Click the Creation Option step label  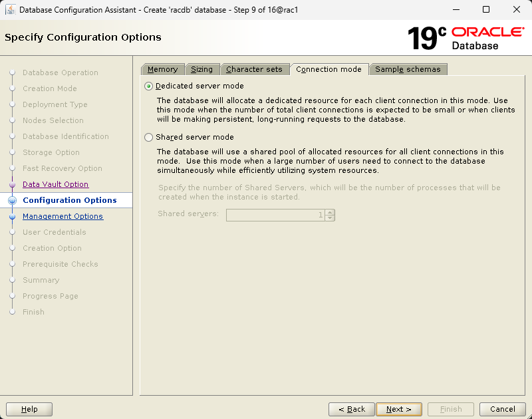point(53,248)
